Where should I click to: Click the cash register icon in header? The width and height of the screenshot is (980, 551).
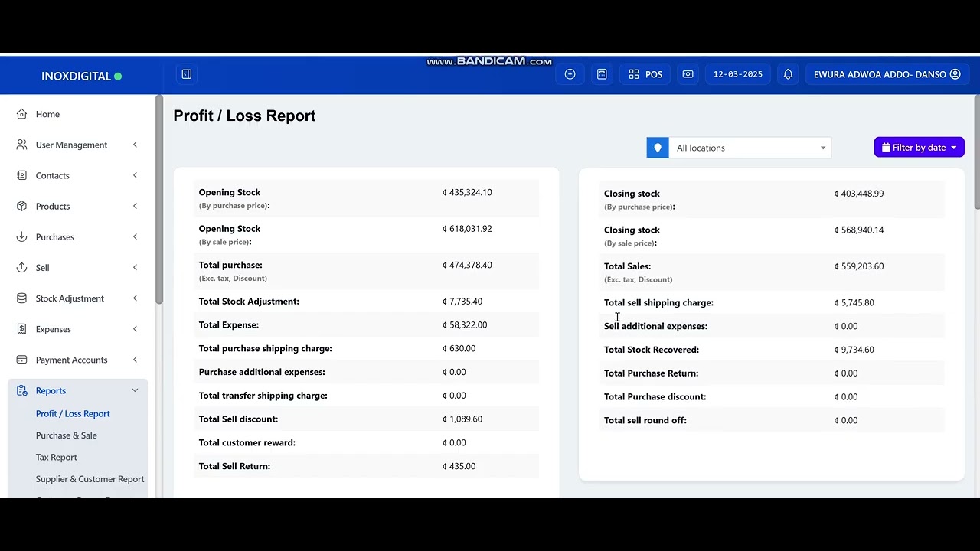[688, 74]
